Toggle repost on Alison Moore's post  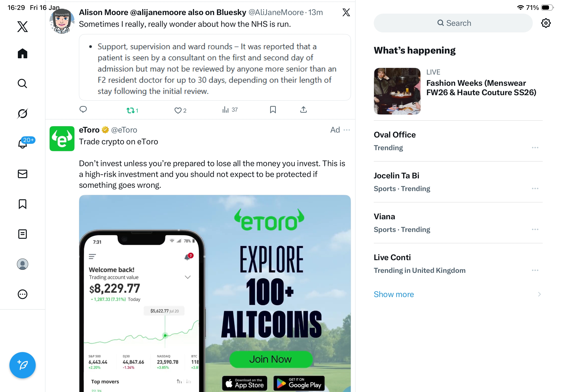click(x=132, y=110)
